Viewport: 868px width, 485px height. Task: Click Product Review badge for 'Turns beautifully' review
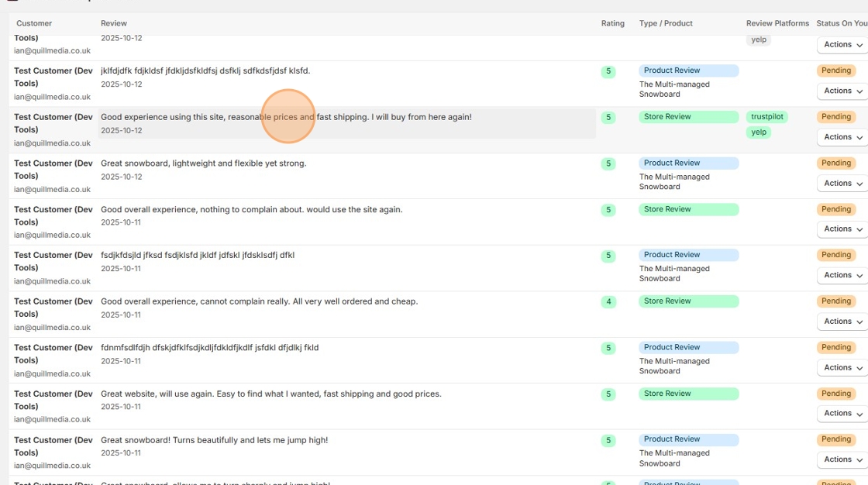pos(689,439)
